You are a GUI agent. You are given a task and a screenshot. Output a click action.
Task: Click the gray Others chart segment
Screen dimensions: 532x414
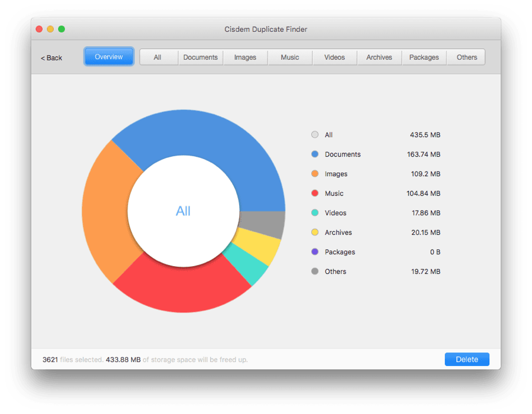pos(263,223)
